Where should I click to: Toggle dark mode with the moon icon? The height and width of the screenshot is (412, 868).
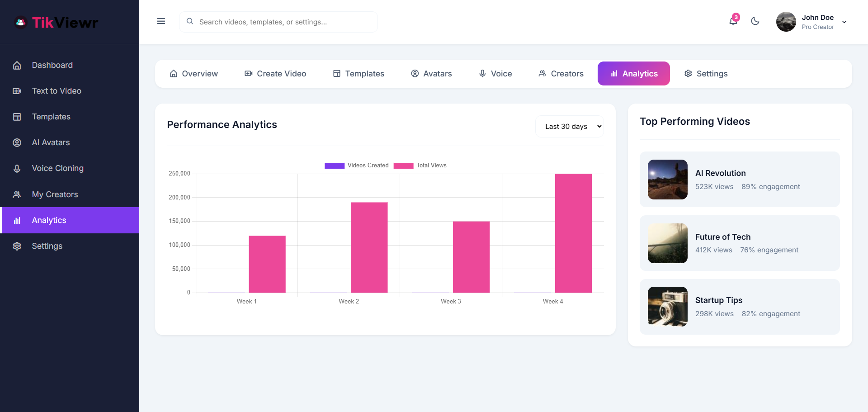click(x=755, y=21)
